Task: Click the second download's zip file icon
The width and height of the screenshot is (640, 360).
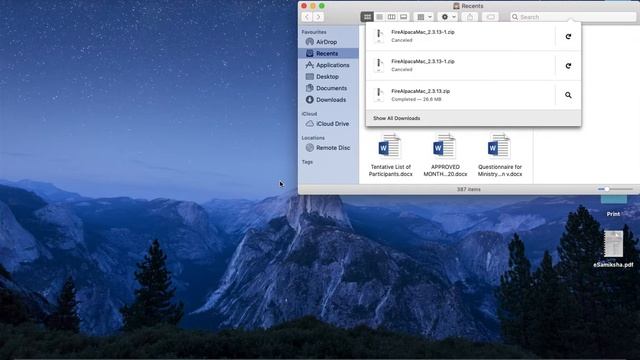Action: 379,65
